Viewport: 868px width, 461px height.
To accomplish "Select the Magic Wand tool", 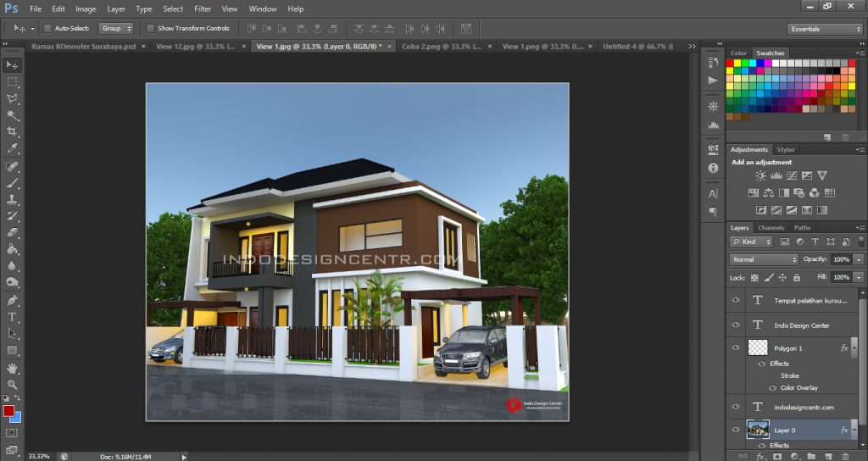I will [12, 115].
